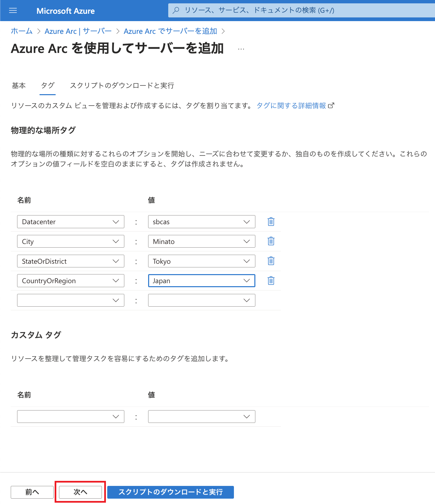This screenshot has width=435, height=504.
Task: Click the Microsoft Azure logo text
Action: (66, 11)
